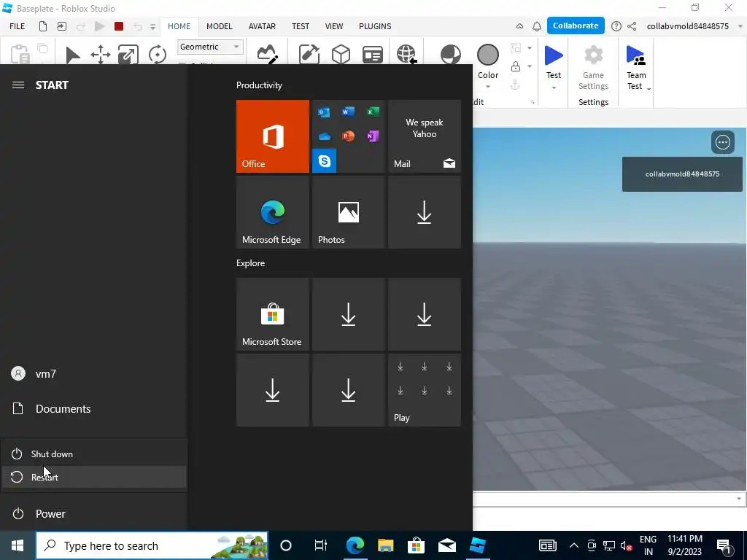Click the Lock tool padlock icon
This screenshot has width=747, height=560.
(516, 66)
